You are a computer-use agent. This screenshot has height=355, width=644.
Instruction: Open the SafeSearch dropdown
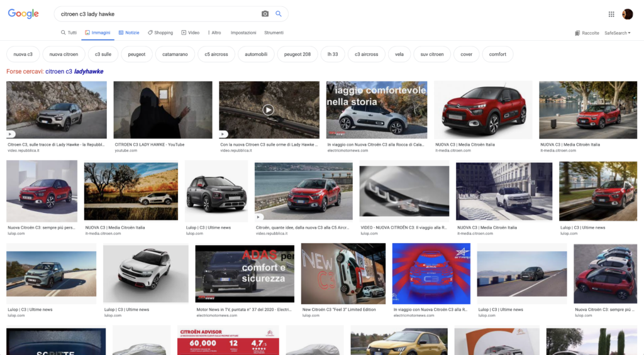[x=617, y=33]
